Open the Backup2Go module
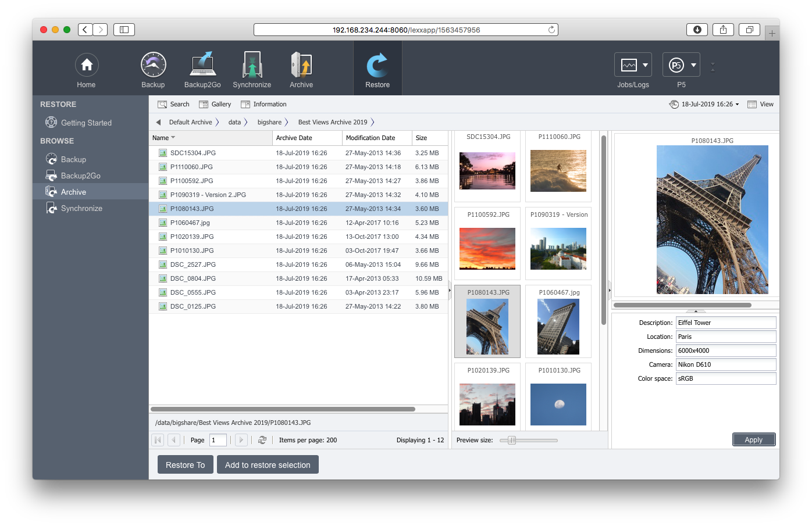Screen dimensions: 812x526 (202, 69)
